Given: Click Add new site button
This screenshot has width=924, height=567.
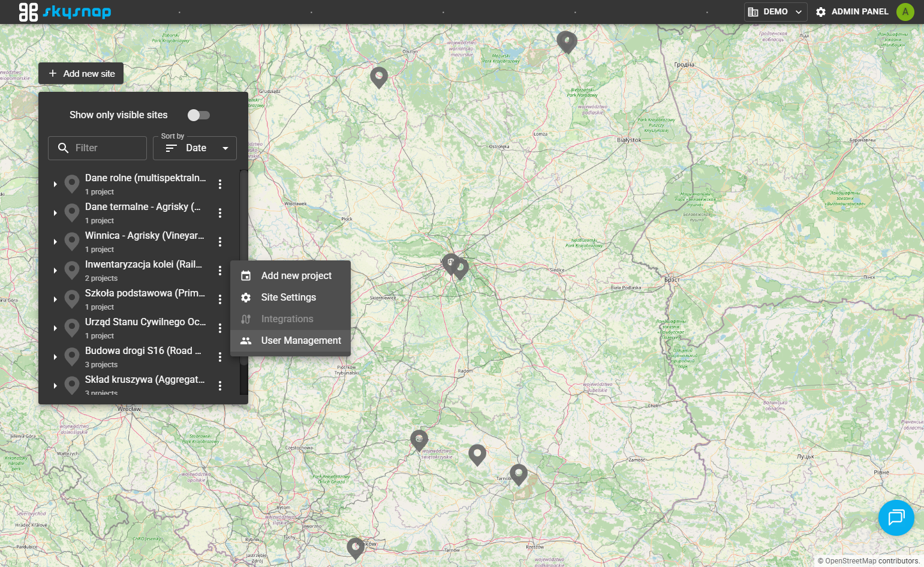Looking at the screenshot, I should pos(81,74).
